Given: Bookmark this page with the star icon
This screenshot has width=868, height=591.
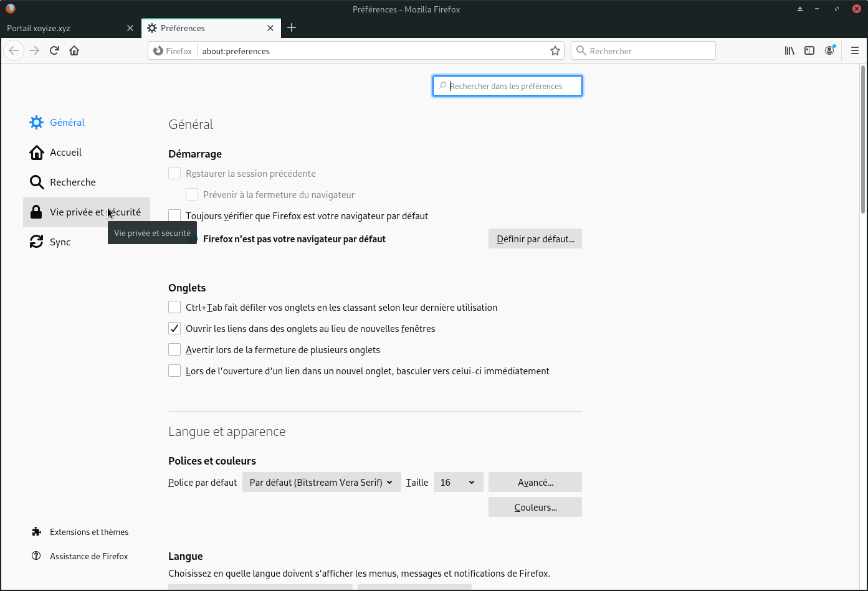Looking at the screenshot, I should tap(555, 51).
